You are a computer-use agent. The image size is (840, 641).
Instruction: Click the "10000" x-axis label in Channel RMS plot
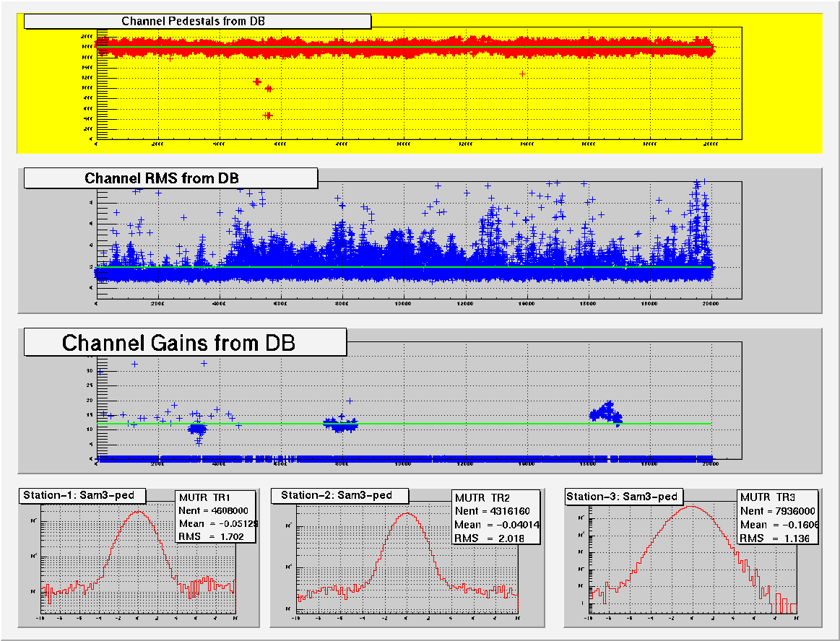pyautogui.click(x=403, y=304)
